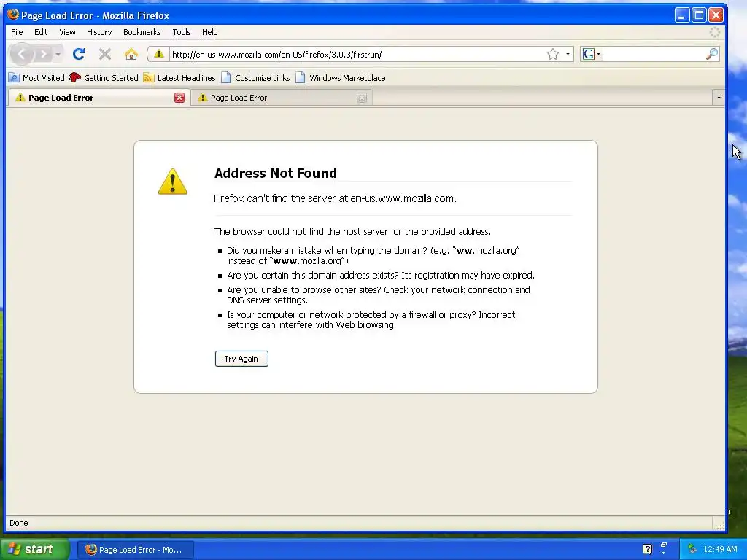
Task: Click the help question mark tray icon
Action: [x=648, y=549]
